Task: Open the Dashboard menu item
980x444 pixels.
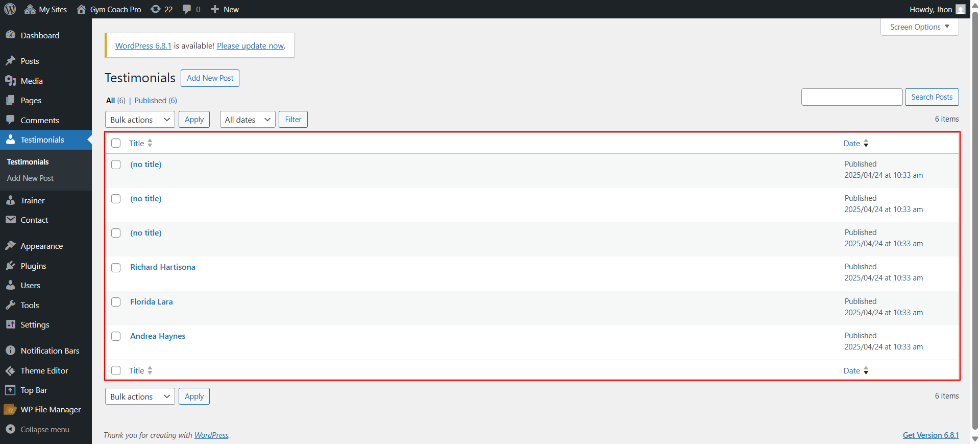Action: coord(46,35)
